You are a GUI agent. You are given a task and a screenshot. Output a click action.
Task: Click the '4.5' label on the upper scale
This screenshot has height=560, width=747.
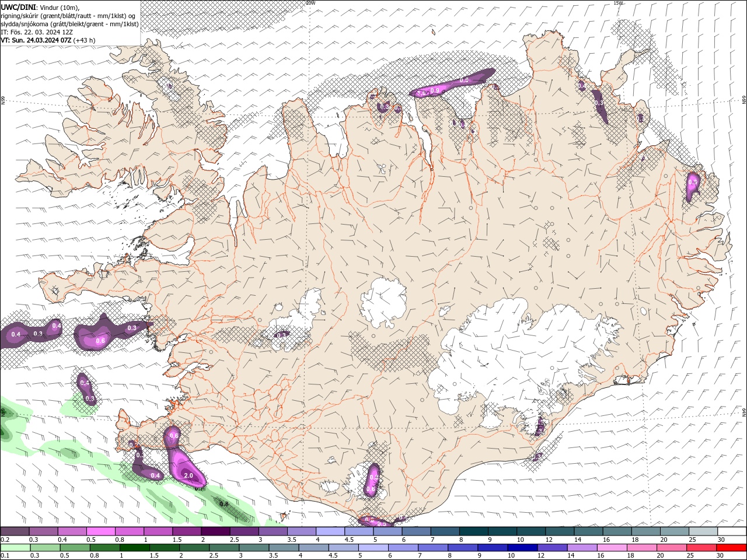coord(349,540)
